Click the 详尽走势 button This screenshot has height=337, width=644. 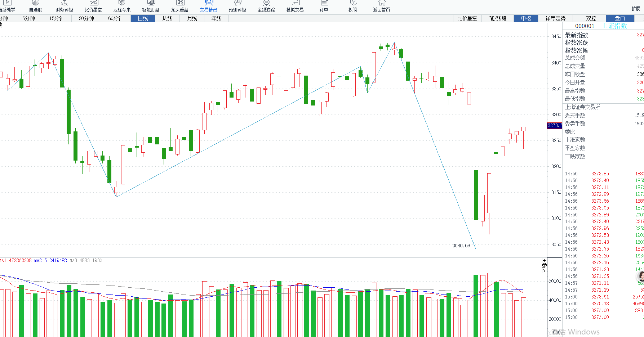point(555,18)
